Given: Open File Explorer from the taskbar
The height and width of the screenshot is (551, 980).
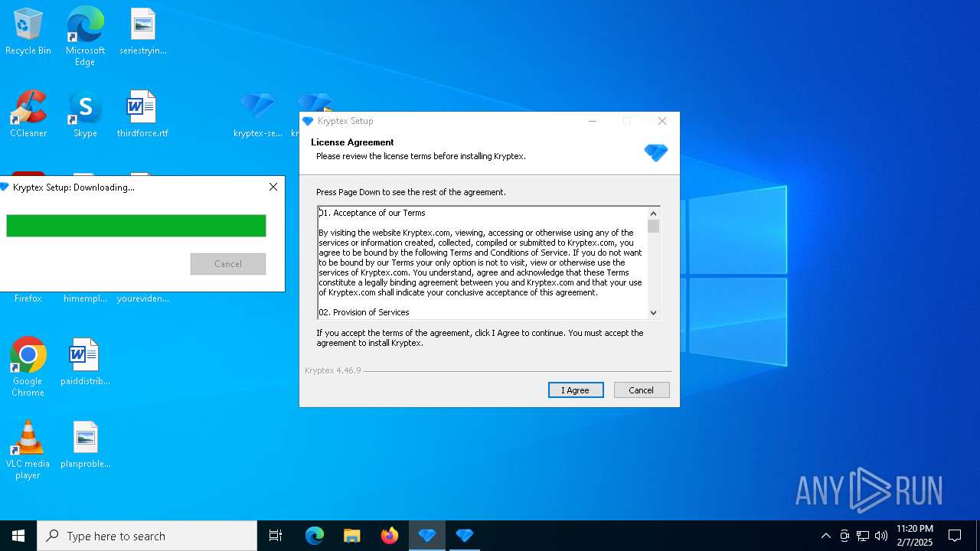Looking at the screenshot, I should point(352,536).
